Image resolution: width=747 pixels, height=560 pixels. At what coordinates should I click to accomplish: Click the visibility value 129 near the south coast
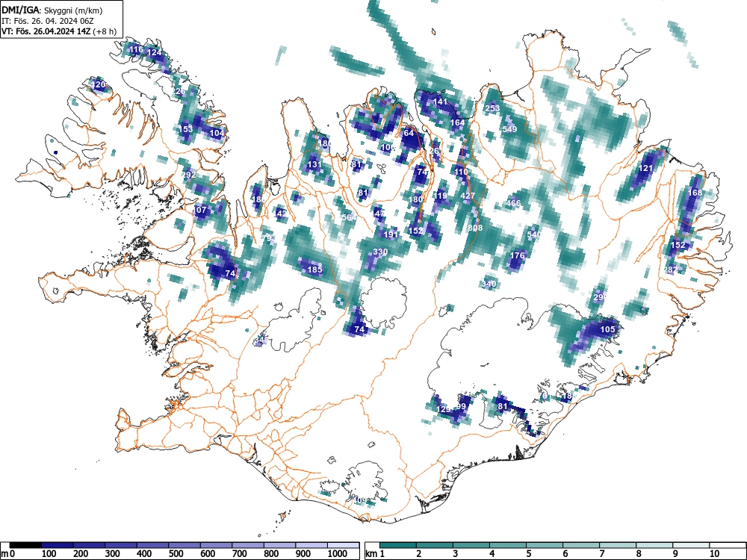tap(443, 409)
